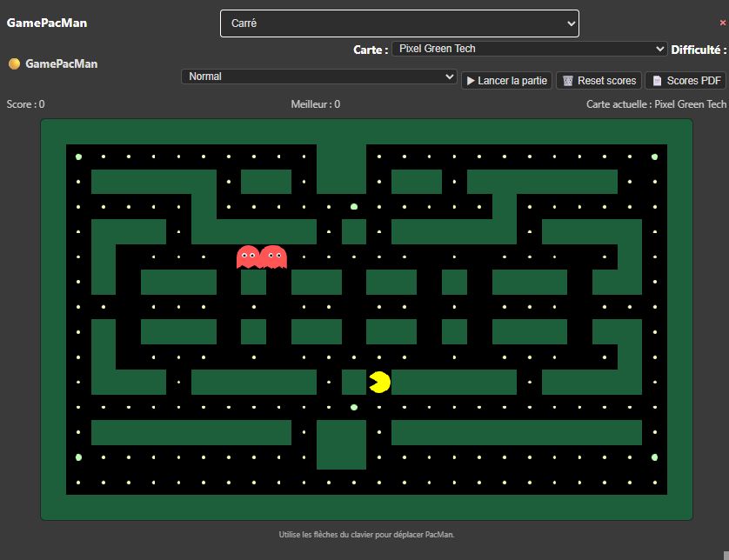Click the trash icon on Reset scores
The width and height of the screenshot is (729, 560).
coord(568,81)
